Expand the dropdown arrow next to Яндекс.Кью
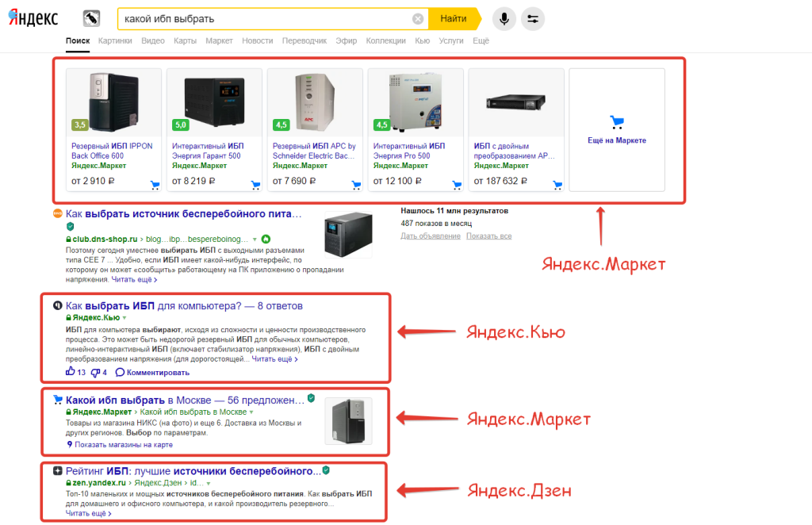The height and width of the screenshot is (525, 812). (124, 318)
